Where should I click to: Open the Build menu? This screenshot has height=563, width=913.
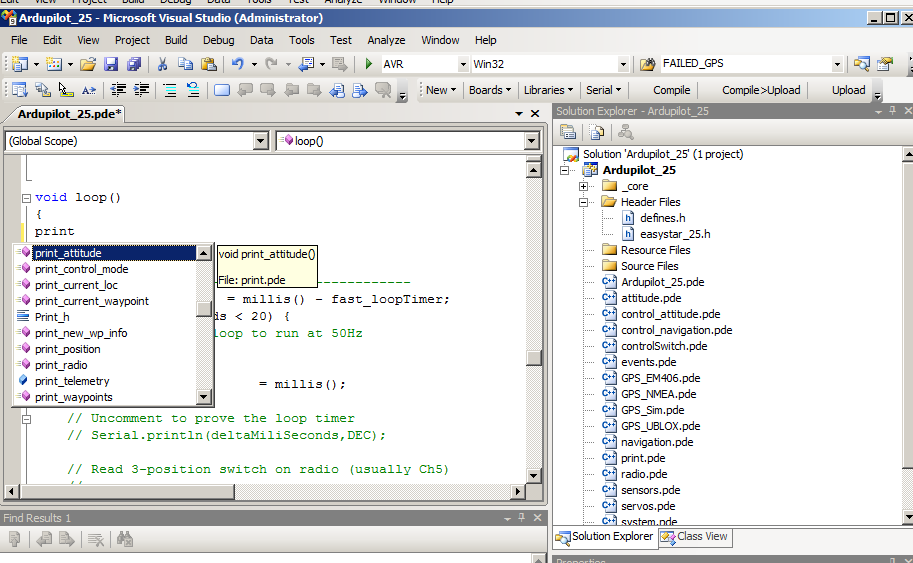click(x=176, y=40)
